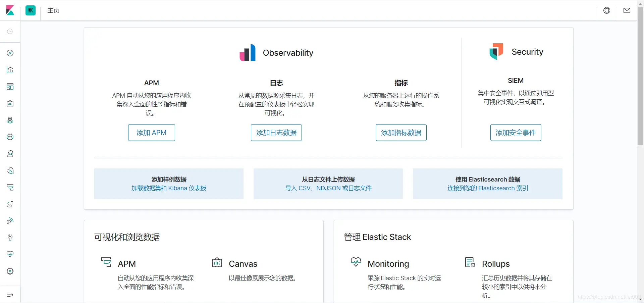Click the Observability heading text

[x=288, y=53]
